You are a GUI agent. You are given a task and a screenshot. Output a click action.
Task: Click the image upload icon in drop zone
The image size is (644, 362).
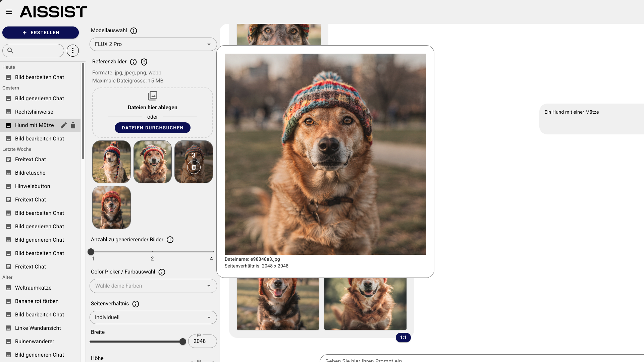coord(153,96)
